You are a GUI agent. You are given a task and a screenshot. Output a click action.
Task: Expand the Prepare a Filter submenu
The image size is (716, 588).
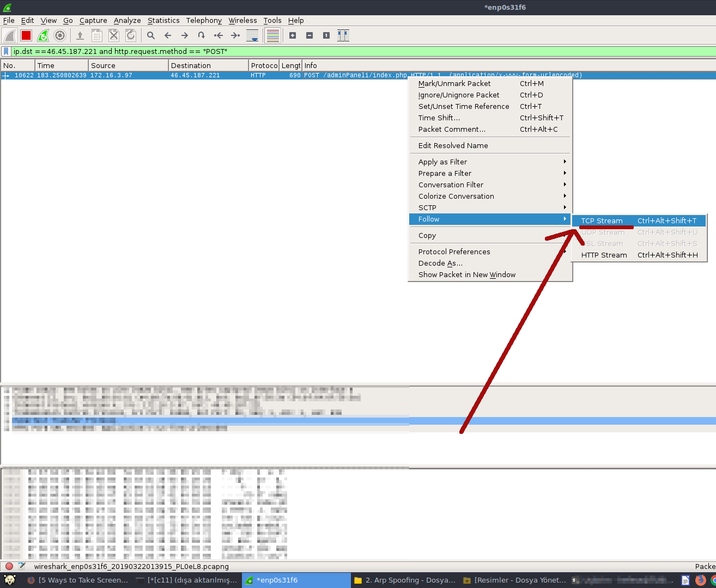(490, 173)
